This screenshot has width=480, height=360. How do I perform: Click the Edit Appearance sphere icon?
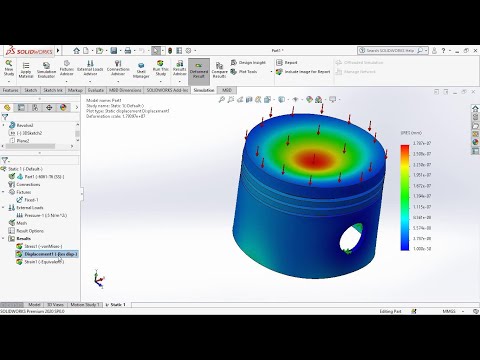[309, 99]
